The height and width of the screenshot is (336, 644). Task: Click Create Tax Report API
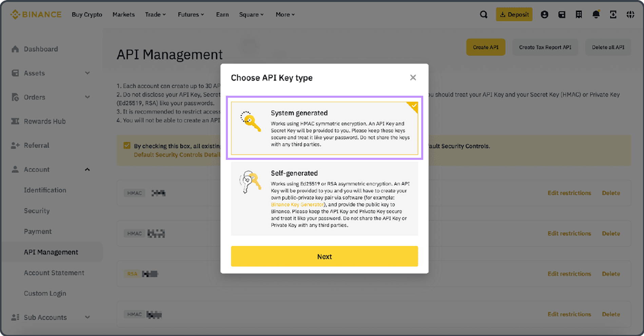545,47
